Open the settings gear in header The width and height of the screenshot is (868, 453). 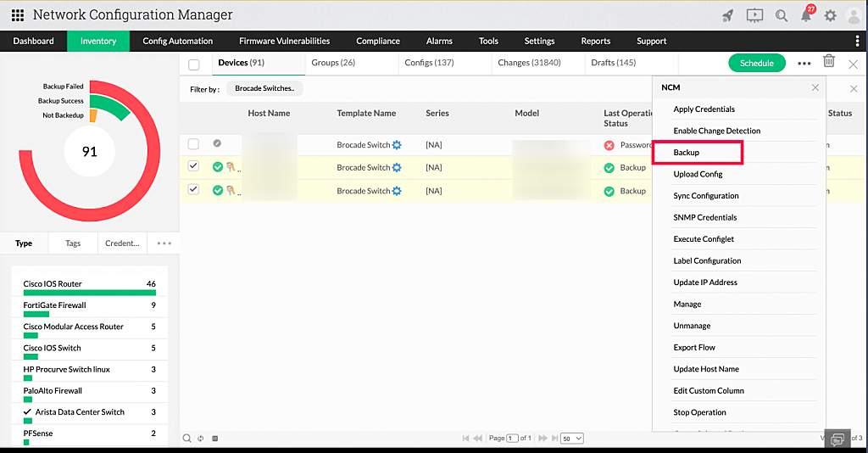(830, 15)
